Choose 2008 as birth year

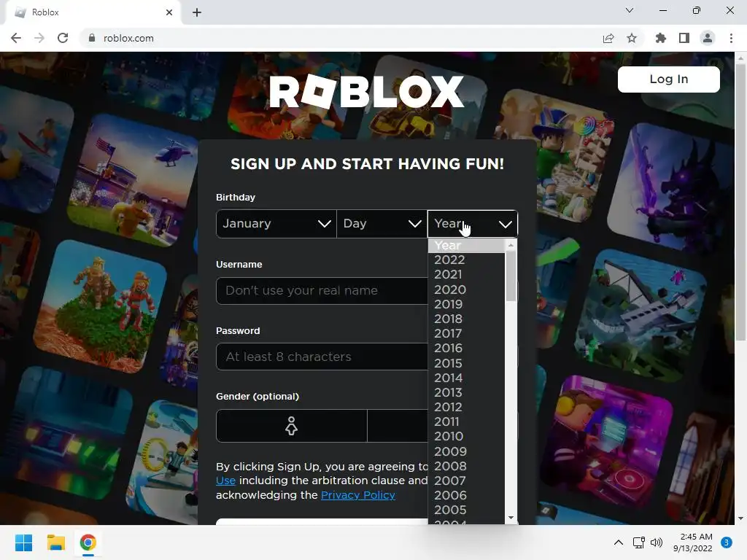point(466,466)
